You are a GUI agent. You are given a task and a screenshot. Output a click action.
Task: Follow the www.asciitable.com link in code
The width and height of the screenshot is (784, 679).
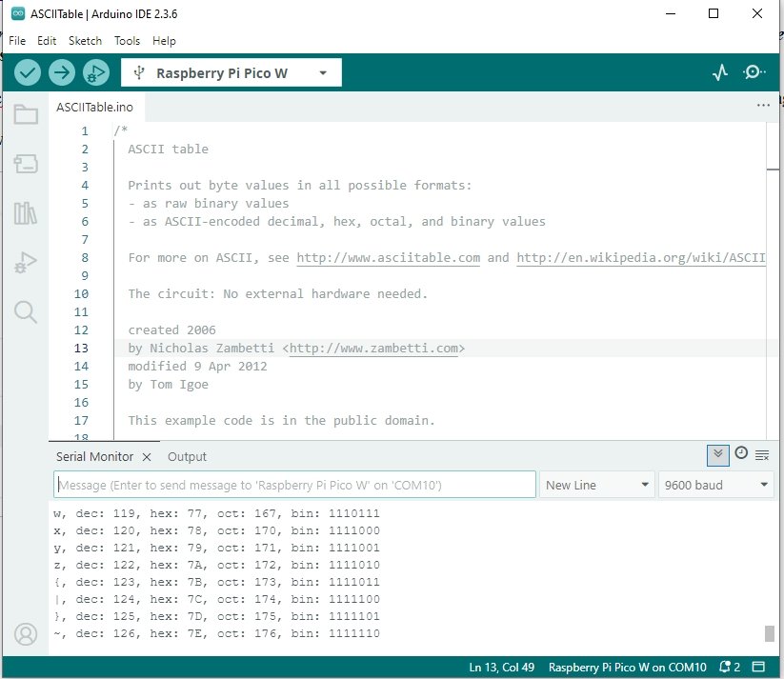click(388, 258)
